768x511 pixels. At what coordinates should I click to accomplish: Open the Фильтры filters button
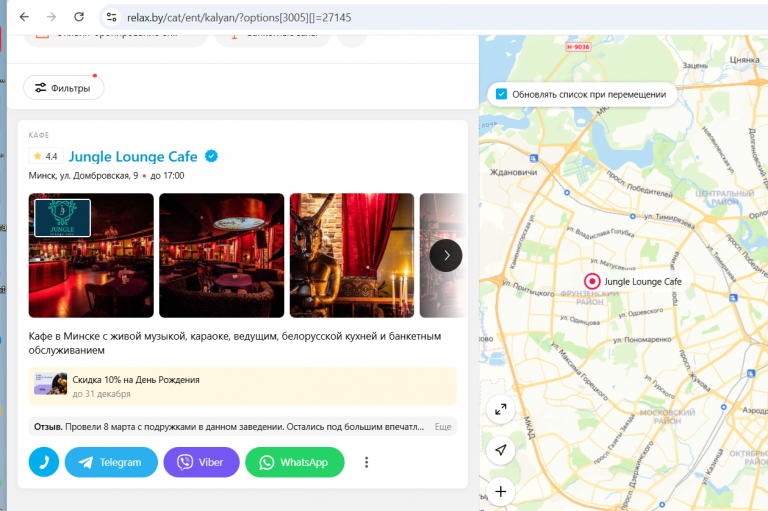coord(63,88)
